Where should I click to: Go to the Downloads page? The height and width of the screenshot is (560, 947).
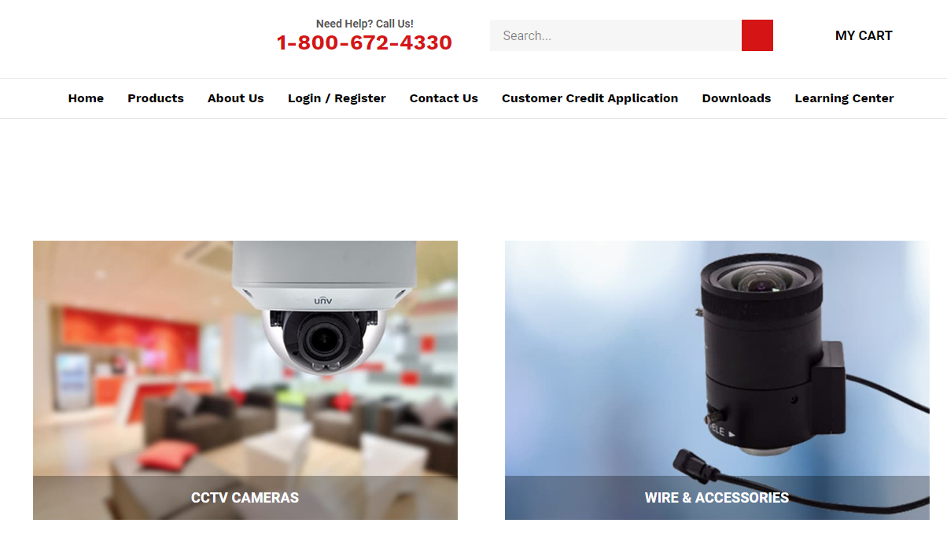(x=736, y=98)
